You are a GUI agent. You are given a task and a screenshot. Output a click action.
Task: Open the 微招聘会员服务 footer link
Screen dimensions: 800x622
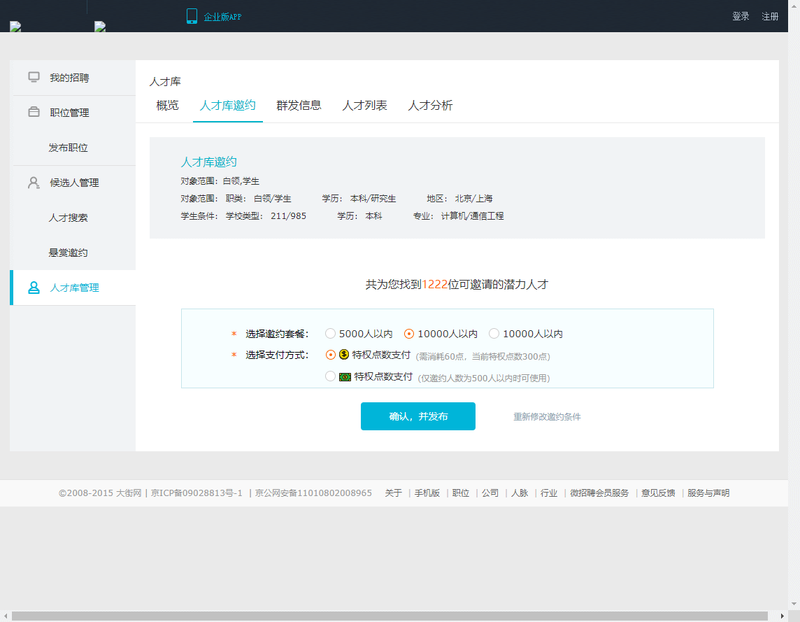[599, 493]
